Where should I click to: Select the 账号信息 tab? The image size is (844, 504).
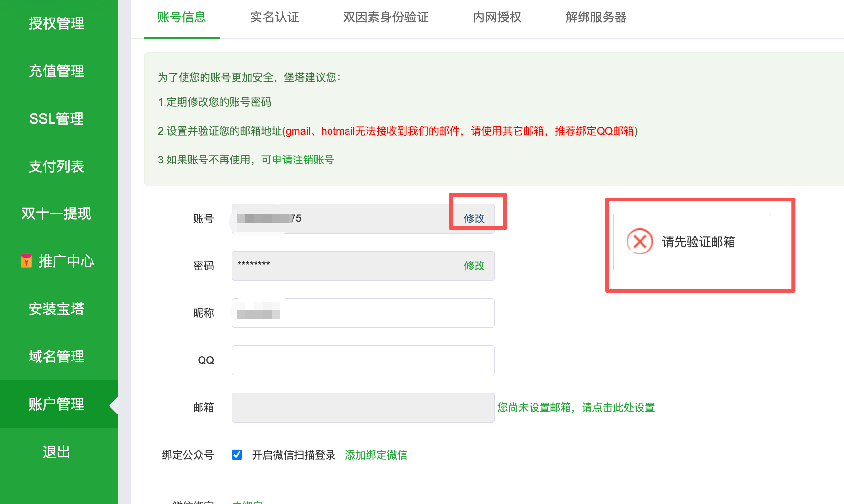181,18
